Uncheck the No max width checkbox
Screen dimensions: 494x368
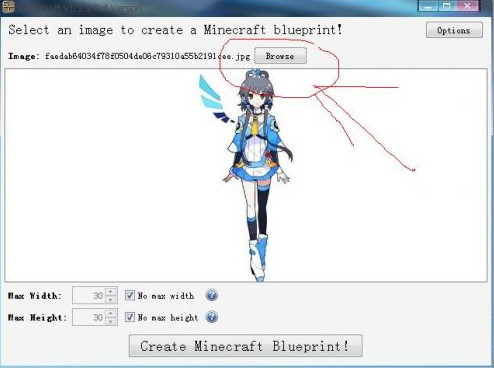[x=130, y=295]
